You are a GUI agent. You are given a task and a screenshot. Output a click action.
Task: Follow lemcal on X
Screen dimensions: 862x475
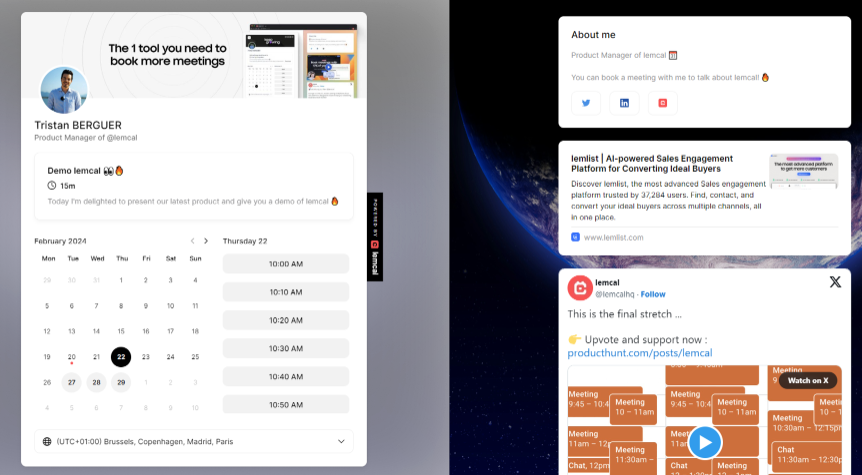tap(653, 294)
